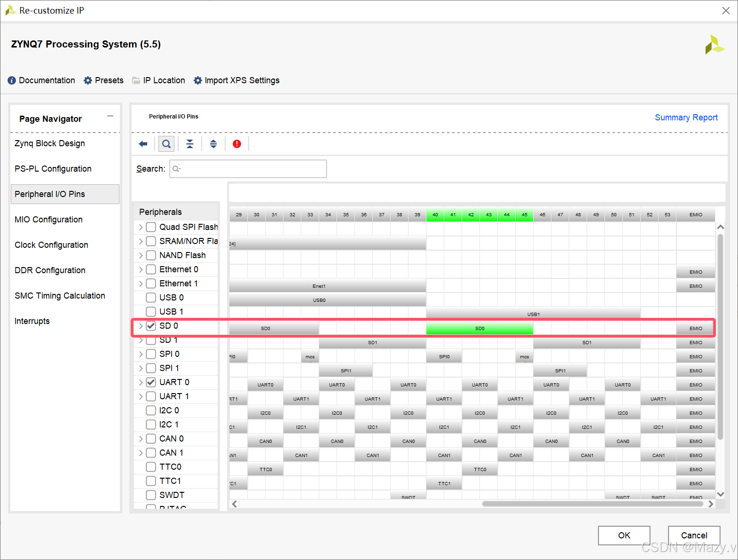Click the pin 40 column header

coord(435,214)
